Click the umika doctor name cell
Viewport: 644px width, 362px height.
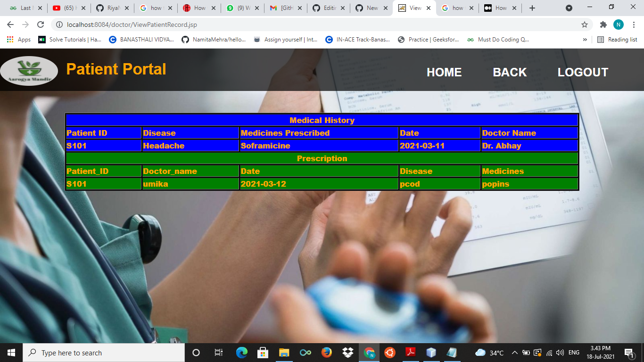[190, 184]
